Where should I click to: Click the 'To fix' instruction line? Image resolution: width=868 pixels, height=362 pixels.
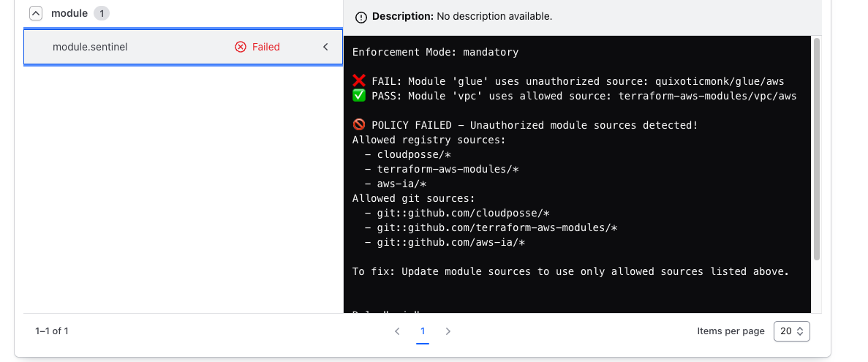[x=570, y=271]
